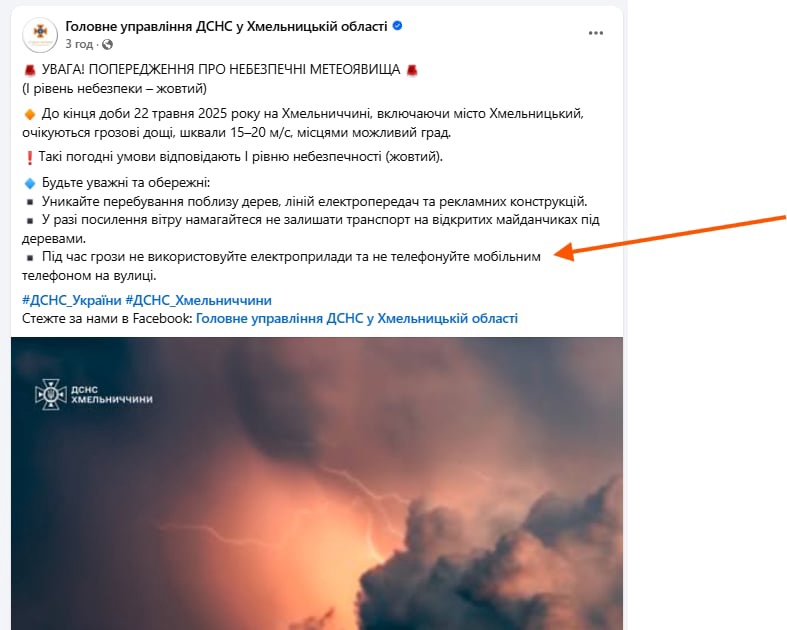Open the page name Головне управління ДСНС header
The image size is (787, 630).
(x=226, y=26)
